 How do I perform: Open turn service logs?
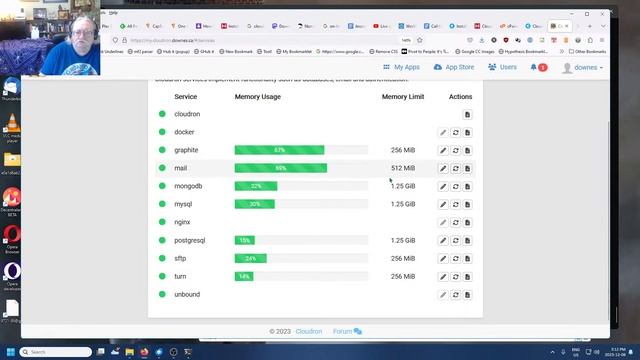pos(467,276)
